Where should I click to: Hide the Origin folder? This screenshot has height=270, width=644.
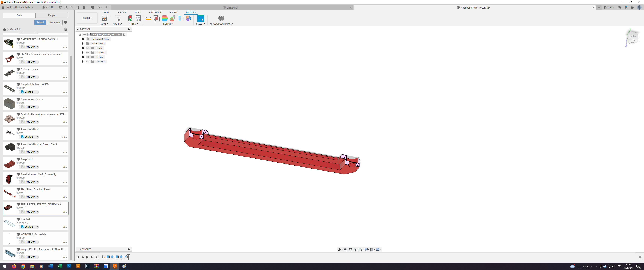point(88,48)
